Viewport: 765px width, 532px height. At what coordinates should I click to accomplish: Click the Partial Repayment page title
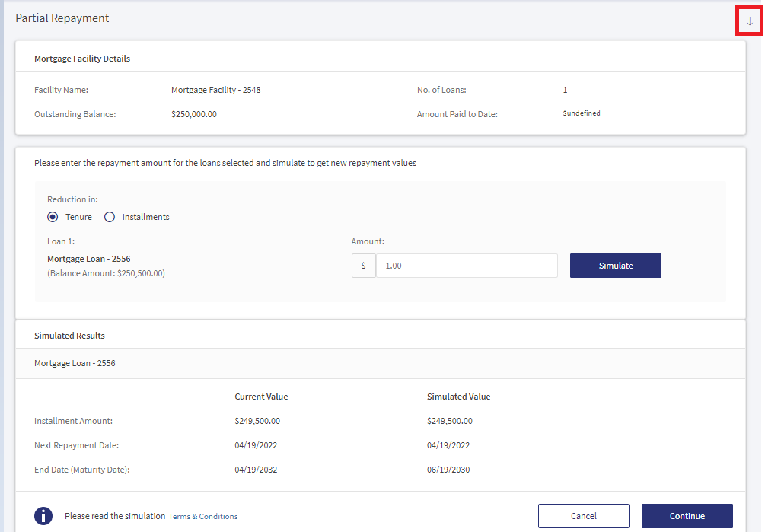(x=62, y=18)
